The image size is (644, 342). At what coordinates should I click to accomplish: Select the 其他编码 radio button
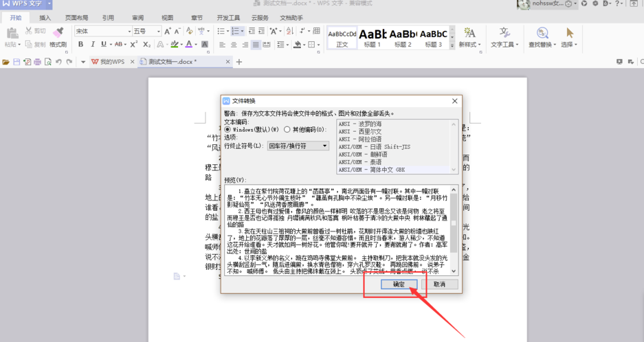[287, 129]
